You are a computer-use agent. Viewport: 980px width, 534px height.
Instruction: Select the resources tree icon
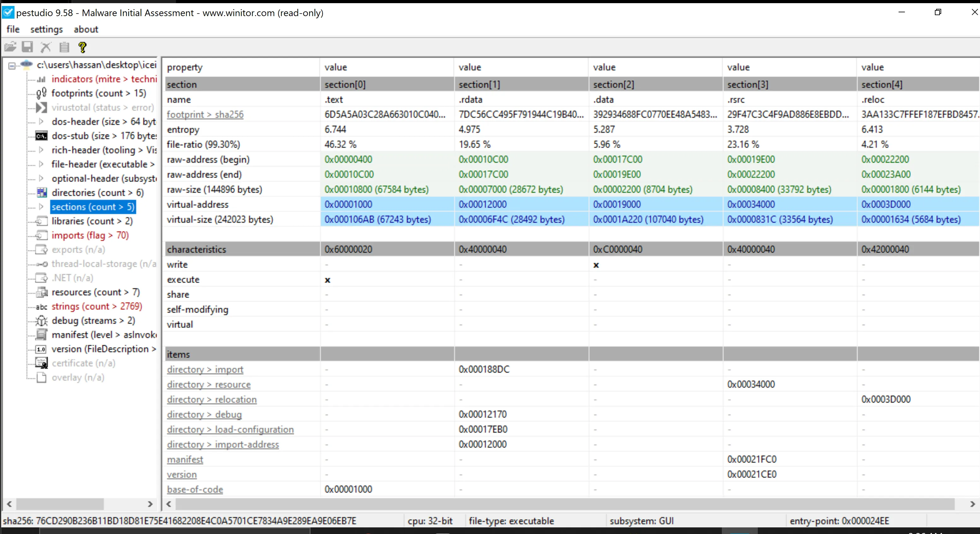pyautogui.click(x=41, y=292)
